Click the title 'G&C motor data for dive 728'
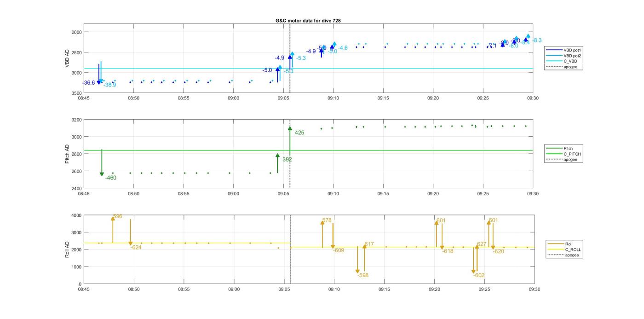Screen dimensions: 644x319 tap(308, 21)
